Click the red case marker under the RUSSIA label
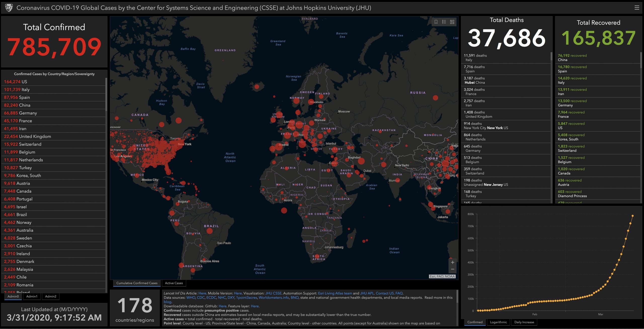The width and height of the screenshot is (644, 329). pyautogui.click(x=435, y=98)
